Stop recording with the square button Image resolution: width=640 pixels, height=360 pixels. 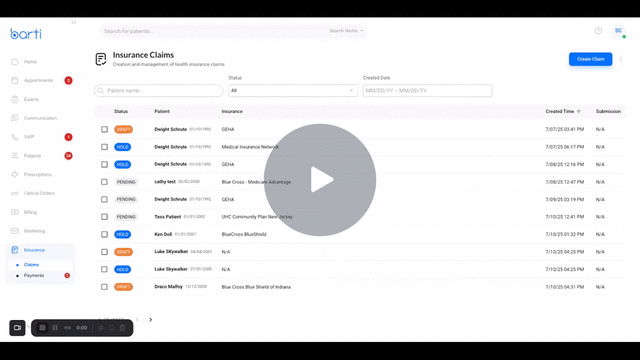click(x=42, y=328)
